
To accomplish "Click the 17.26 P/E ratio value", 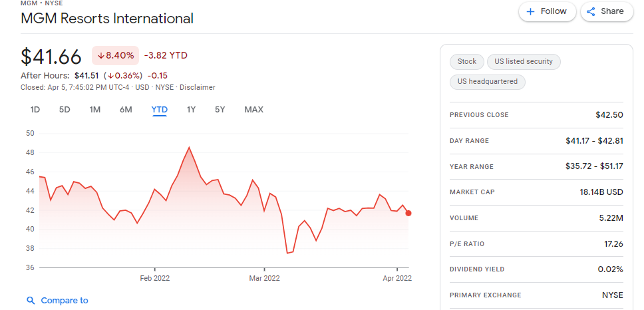I will 613,244.
